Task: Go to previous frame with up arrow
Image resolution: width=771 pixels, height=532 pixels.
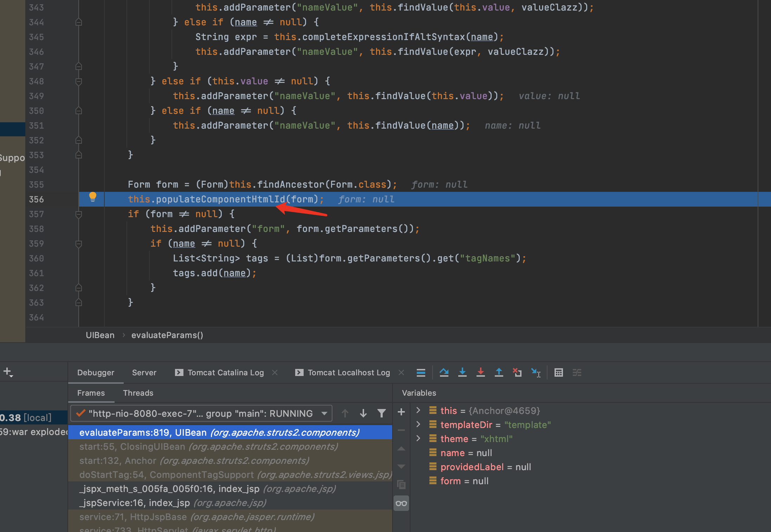Action: [345, 414]
